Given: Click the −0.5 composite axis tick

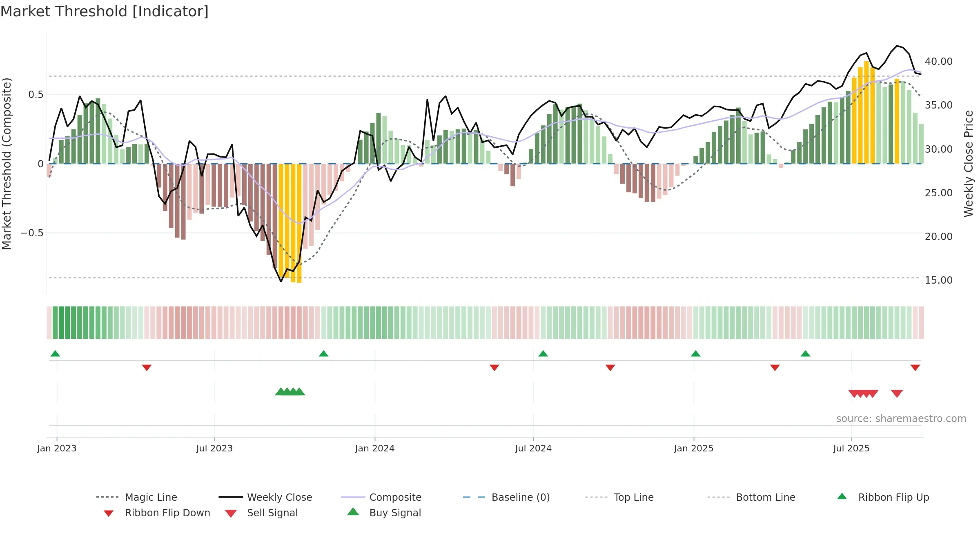Looking at the screenshot, I should click(x=32, y=233).
